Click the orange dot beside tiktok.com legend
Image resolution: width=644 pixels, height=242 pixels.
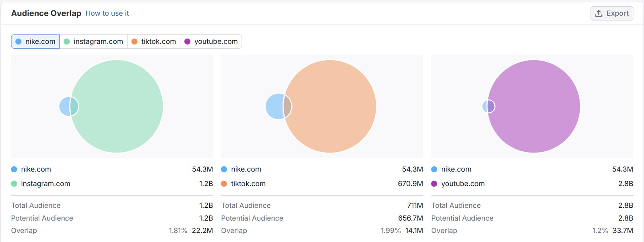pos(224,184)
